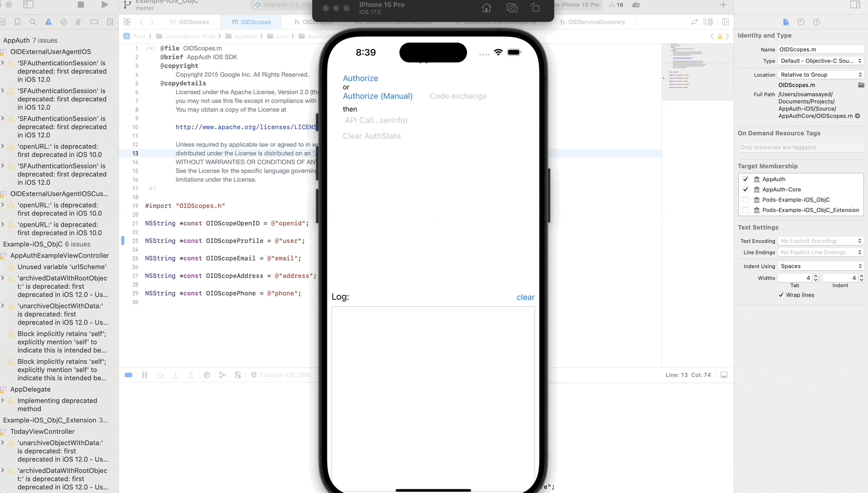Toggle the Wrap lines checkbox
Image resolution: width=868 pixels, height=493 pixels.
782,295
